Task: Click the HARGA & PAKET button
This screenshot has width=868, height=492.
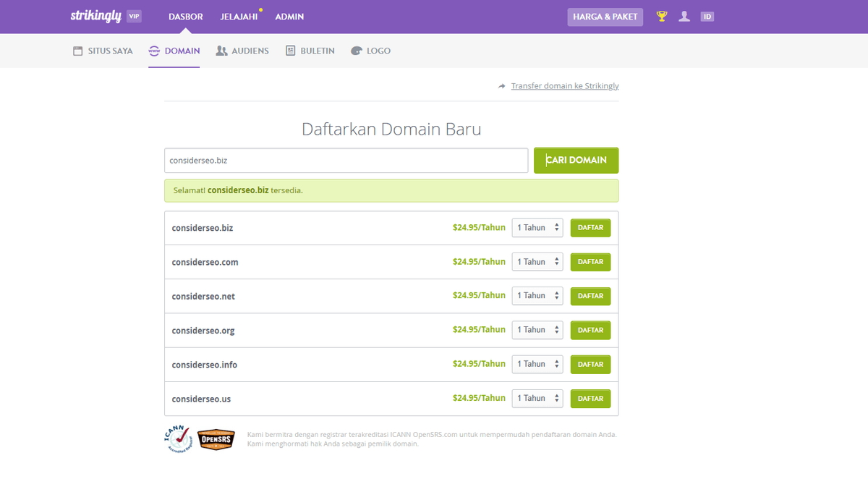Action: pos(605,17)
